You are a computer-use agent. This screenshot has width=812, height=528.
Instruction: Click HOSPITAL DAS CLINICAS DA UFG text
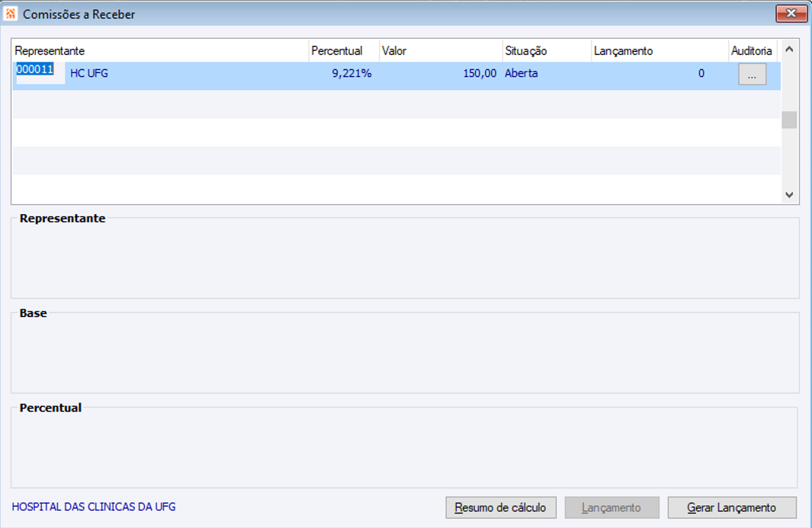(94, 507)
